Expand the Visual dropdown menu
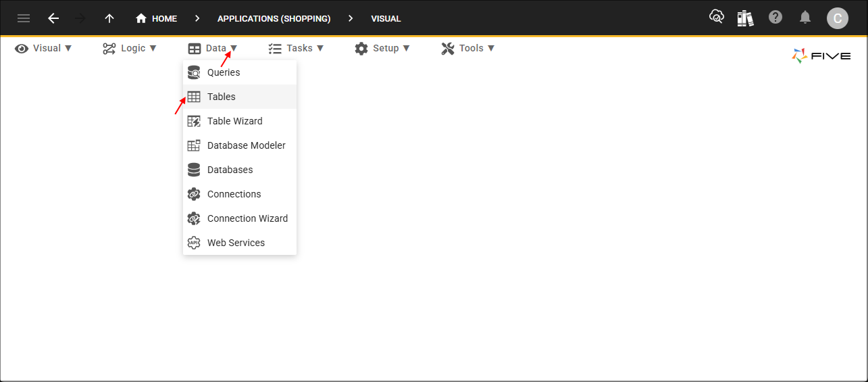The height and width of the screenshot is (382, 868). point(44,48)
